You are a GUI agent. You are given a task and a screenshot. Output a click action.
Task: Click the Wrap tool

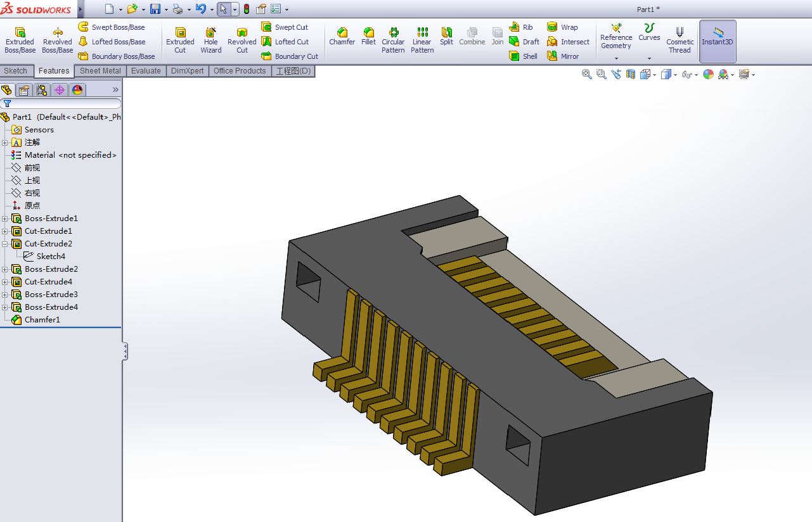[x=562, y=27]
